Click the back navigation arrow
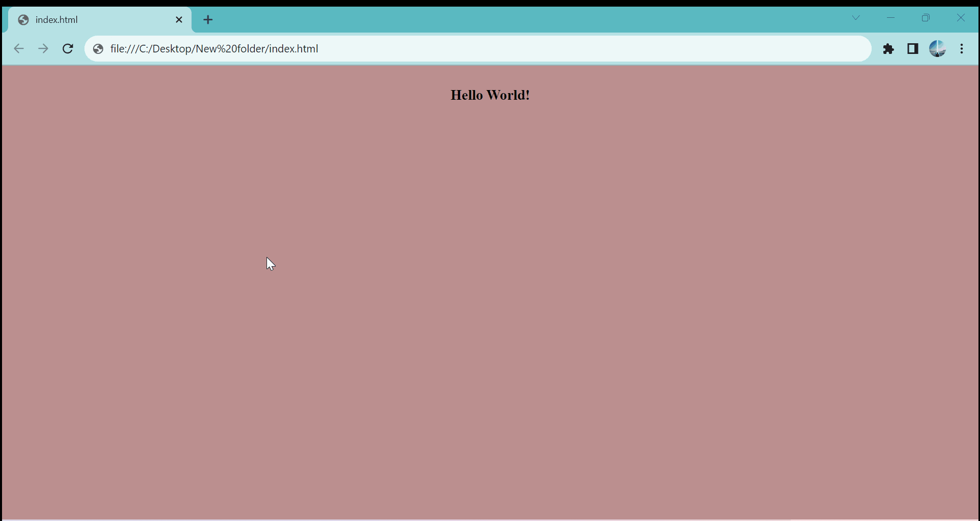Screen dimensions: 980x521 (x=19, y=48)
